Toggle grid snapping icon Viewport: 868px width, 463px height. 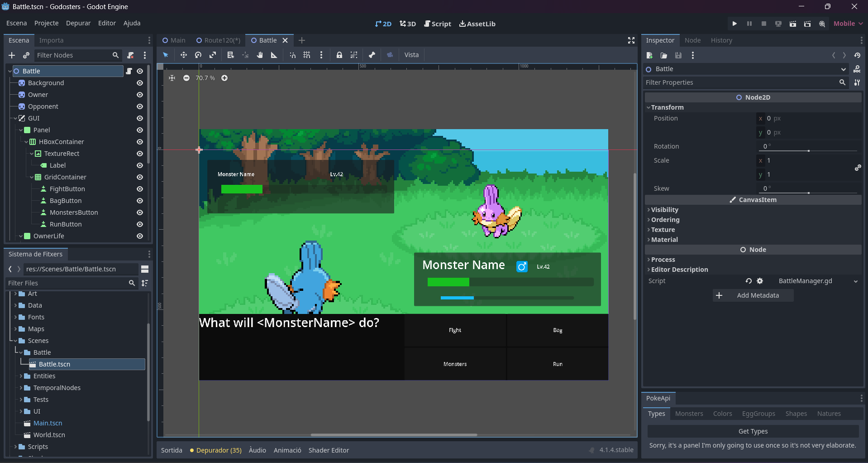tap(307, 55)
